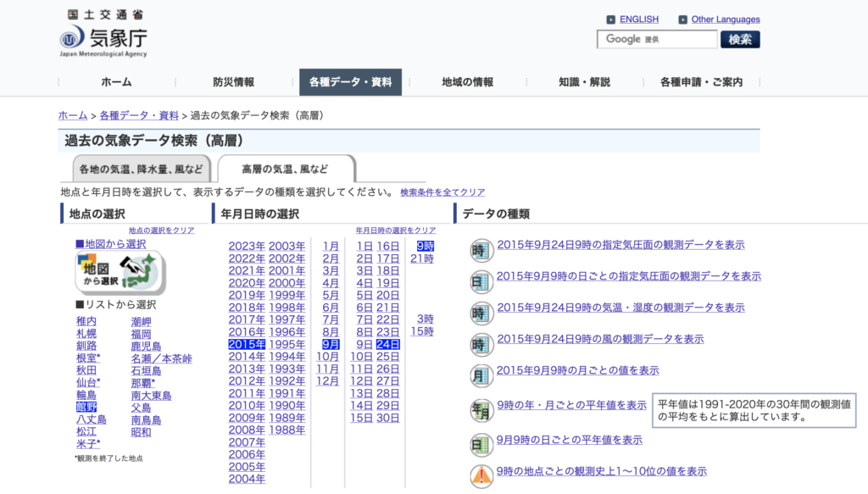Clear the station selection link
Screen dimensions: 868x494
(162, 230)
